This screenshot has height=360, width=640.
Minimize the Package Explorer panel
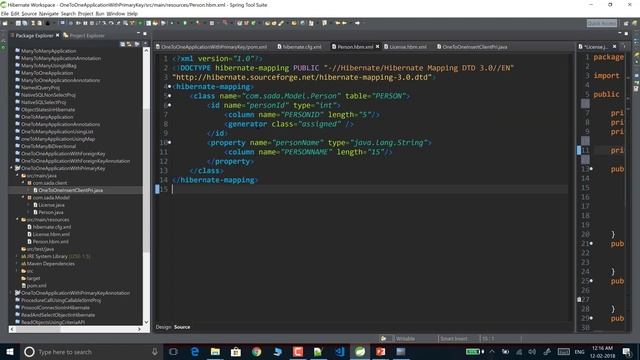click(138, 33)
